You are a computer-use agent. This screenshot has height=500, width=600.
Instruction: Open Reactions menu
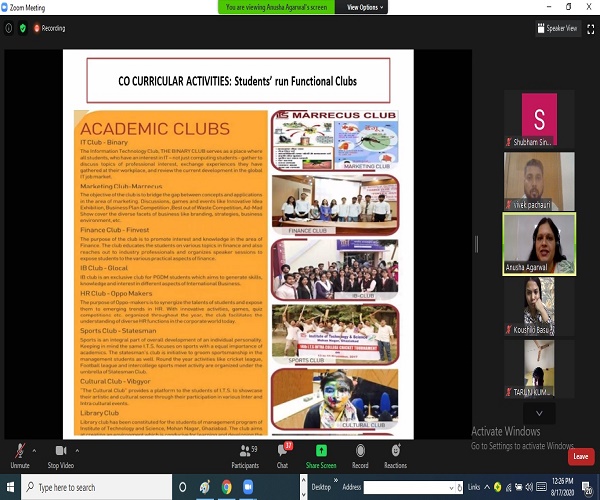[395, 456]
